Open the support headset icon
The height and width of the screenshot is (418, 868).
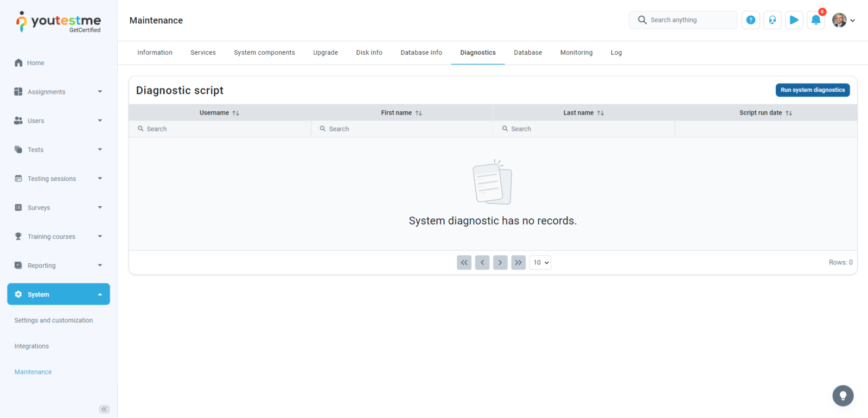pyautogui.click(x=772, y=20)
